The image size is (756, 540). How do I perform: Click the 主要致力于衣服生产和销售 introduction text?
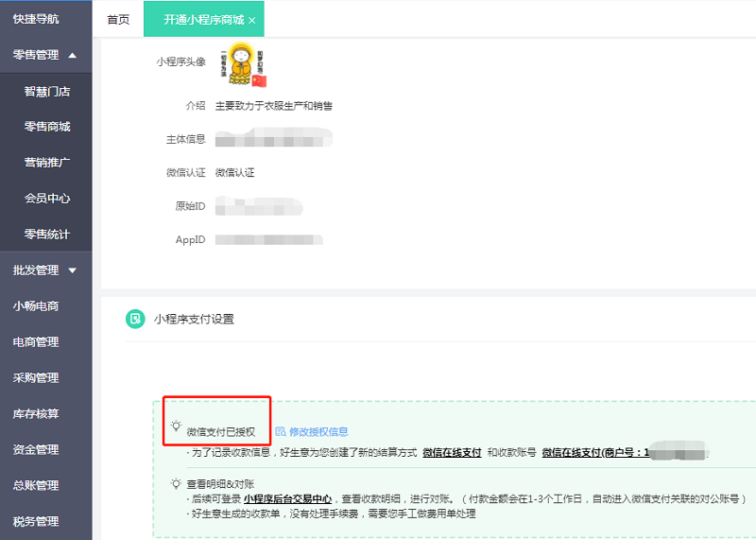tap(273, 106)
